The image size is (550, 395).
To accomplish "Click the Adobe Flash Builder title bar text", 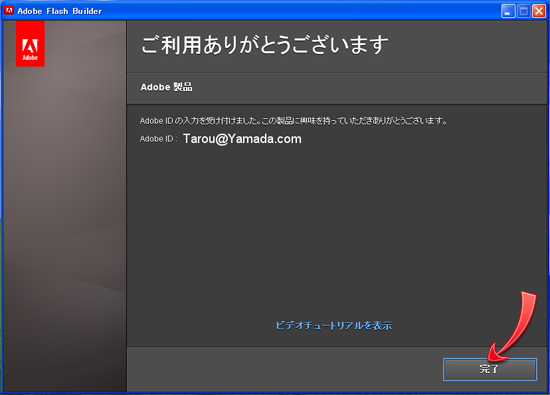I will (x=60, y=11).
